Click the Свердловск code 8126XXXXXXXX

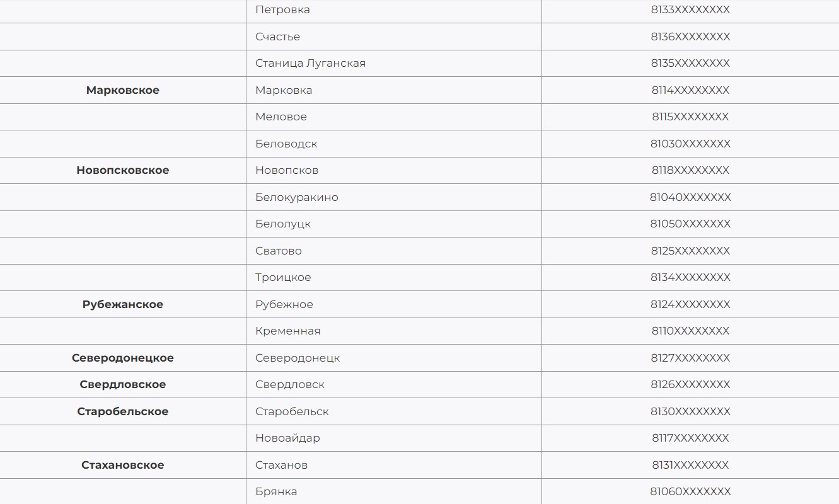click(x=690, y=384)
